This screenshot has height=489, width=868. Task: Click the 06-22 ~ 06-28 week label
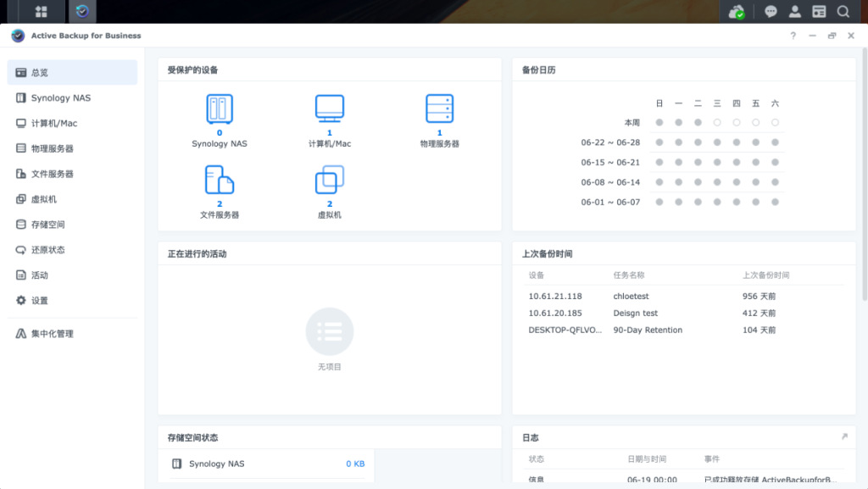pos(610,142)
